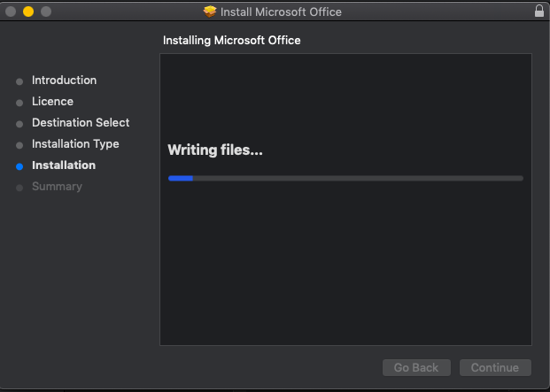Click the "Writing files..." status text
Viewport: 550px width, 392px height.
215,150
